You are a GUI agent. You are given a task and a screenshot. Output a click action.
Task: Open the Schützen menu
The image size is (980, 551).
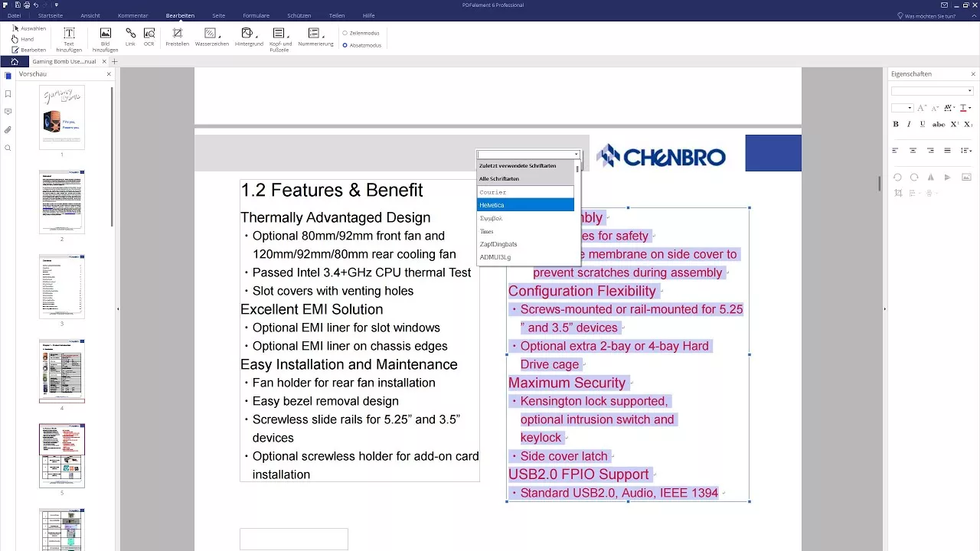(299, 15)
